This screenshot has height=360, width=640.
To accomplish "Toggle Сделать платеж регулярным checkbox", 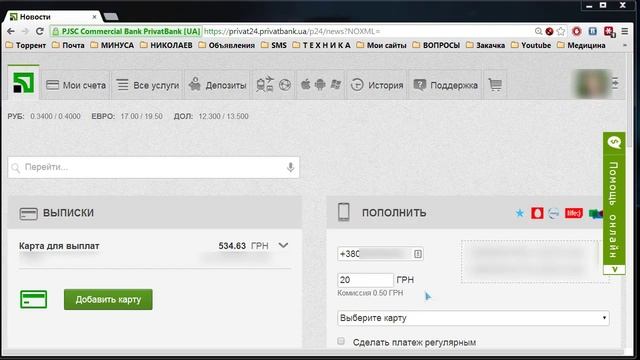I will pyautogui.click(x=341, y=341).
